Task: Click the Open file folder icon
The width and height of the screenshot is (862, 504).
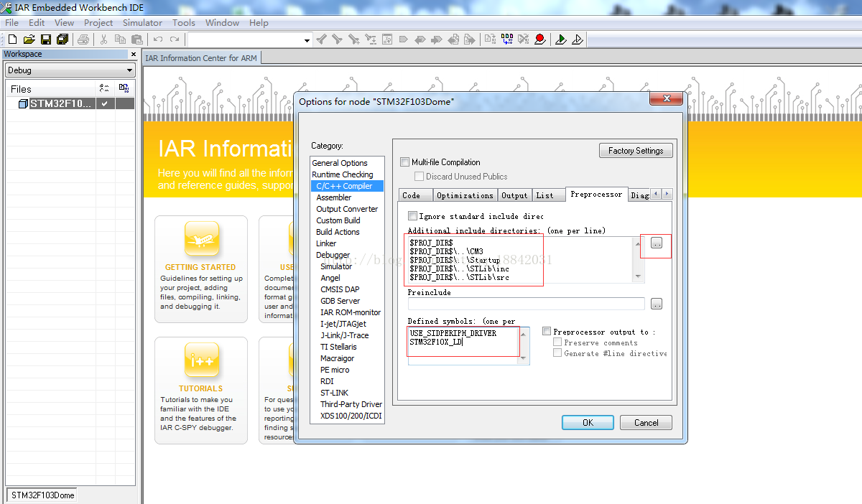Action: coord(29,39)
